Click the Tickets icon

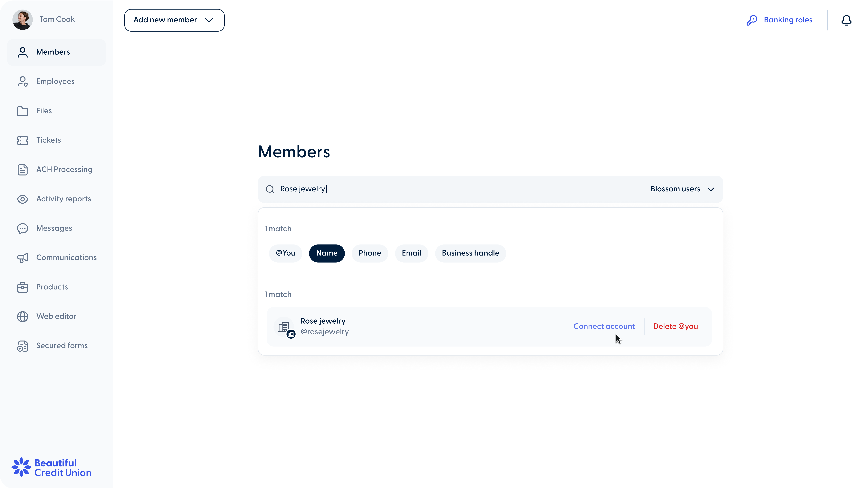[x=22, y=140]
